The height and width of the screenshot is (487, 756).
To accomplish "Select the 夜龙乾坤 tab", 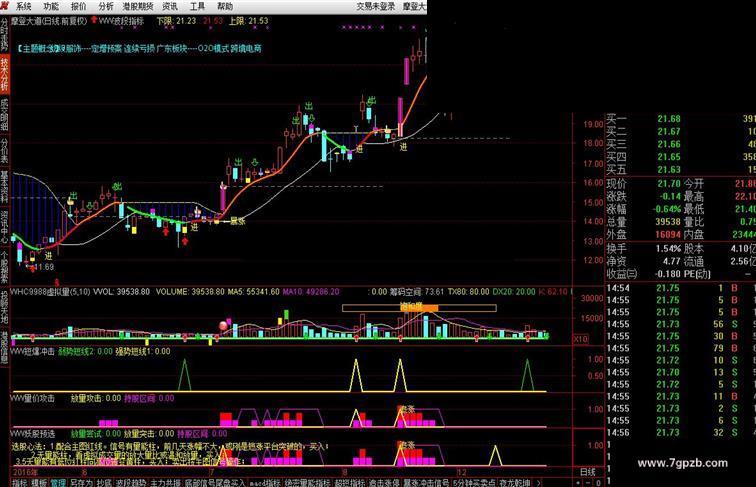I will (x=514, y=482).
